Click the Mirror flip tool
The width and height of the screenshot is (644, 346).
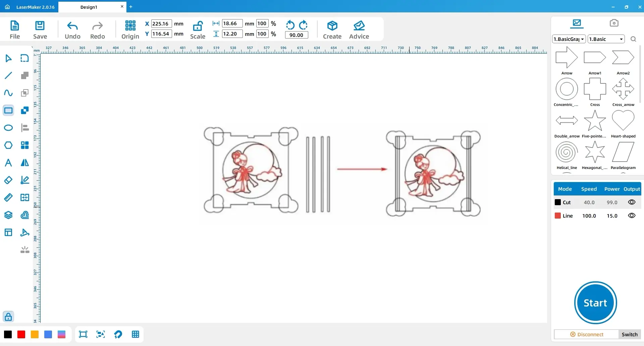click(x=25, y=163)
